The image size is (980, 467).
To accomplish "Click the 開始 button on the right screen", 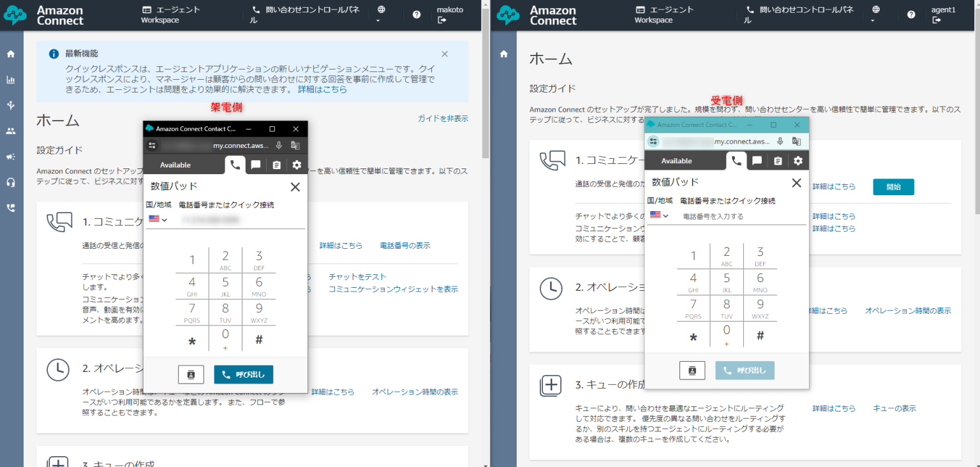I will point(893,187).
